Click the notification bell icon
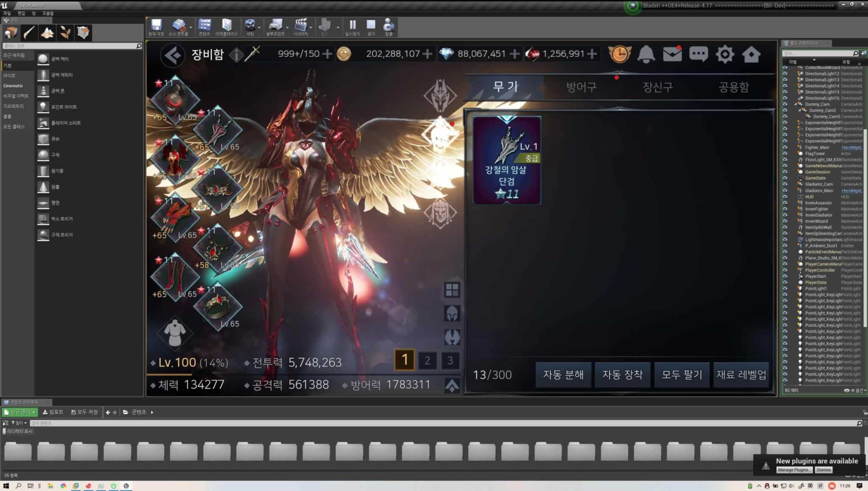The width and height of the screenshot is (868, 491). click(x=646, y=54)
